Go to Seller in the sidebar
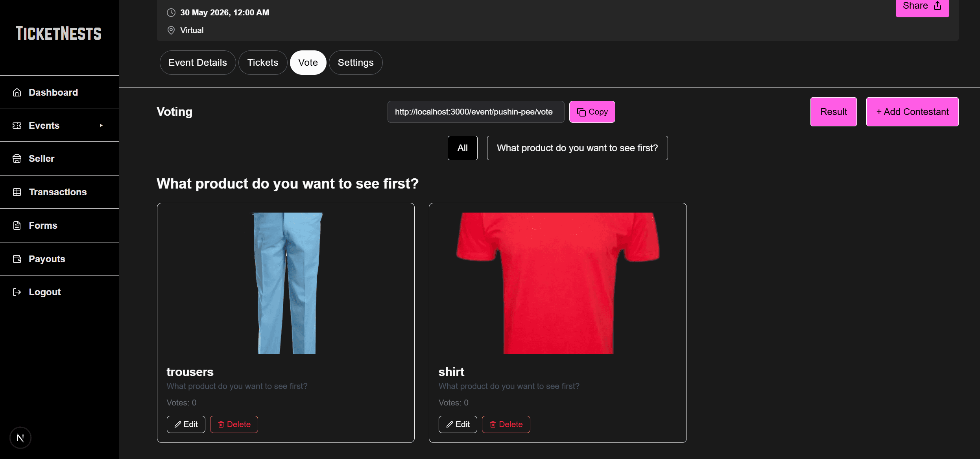This screenshot has height=459, width=980. tap(59, 159)
